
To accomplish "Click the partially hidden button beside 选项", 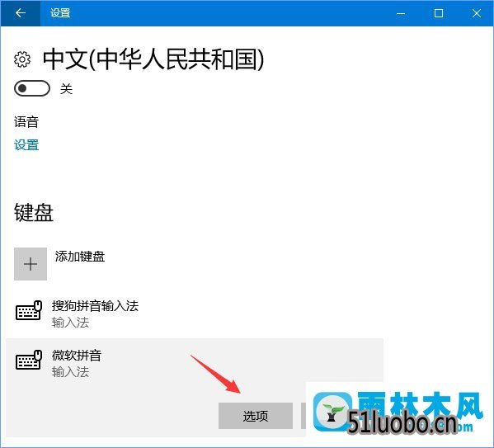I will click(303, 416).
